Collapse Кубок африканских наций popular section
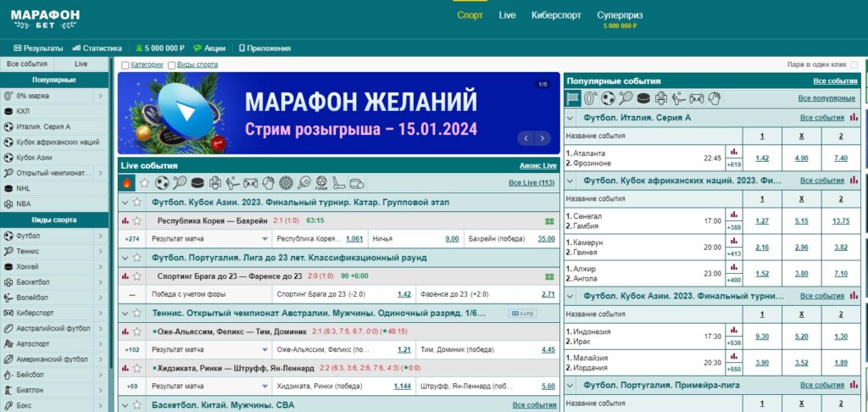Viewport: 868px width, 412px height. 570,181
